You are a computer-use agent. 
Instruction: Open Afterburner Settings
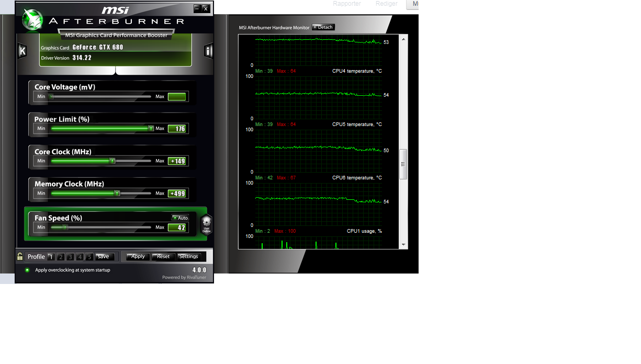click(188, 257)
